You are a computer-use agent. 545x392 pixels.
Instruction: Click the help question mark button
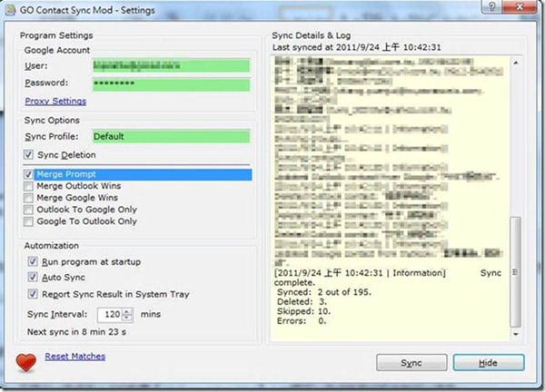pos(491,6)
